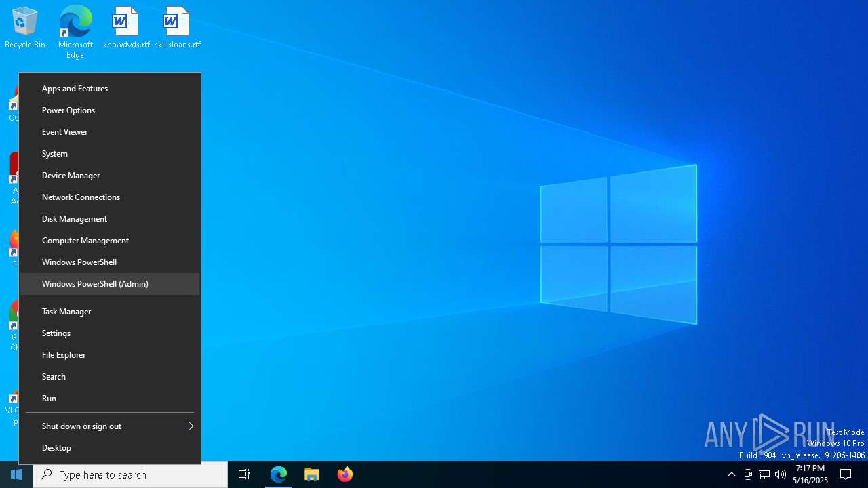Select the skillsloans.rtf file icon
The image size is (868, 488).
click(x=178, y=28)
